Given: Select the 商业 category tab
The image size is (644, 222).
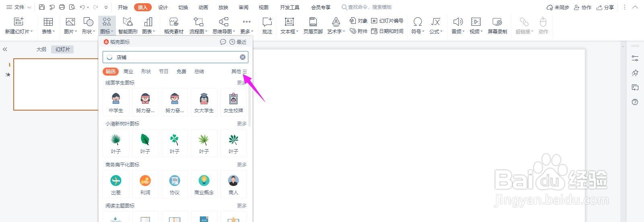Looking at the screenshot, I should [x=128, y=72].
